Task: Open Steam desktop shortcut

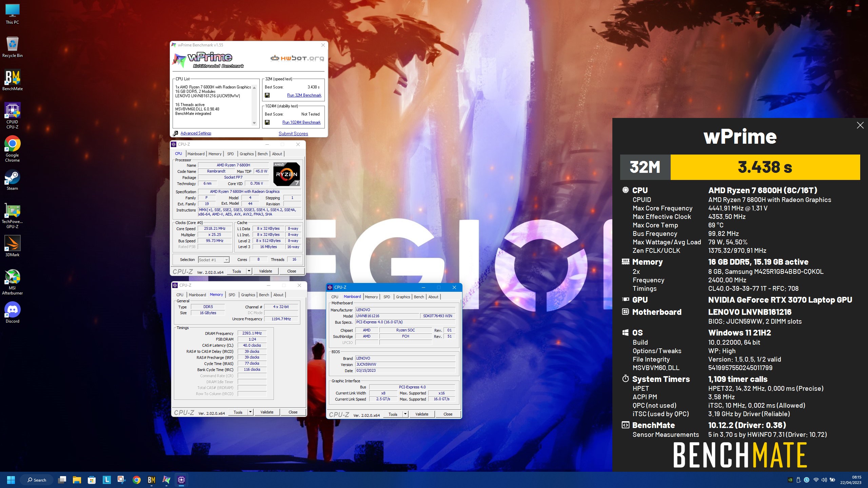Action: (12, 180)
